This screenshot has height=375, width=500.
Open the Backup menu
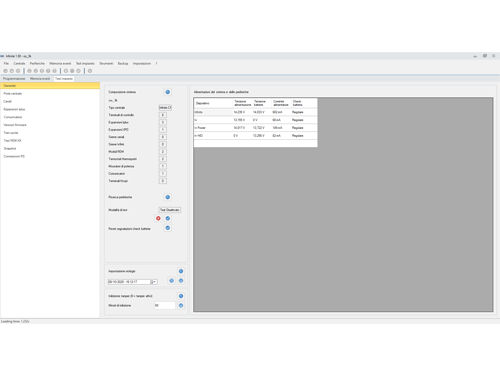click(123, 63)
